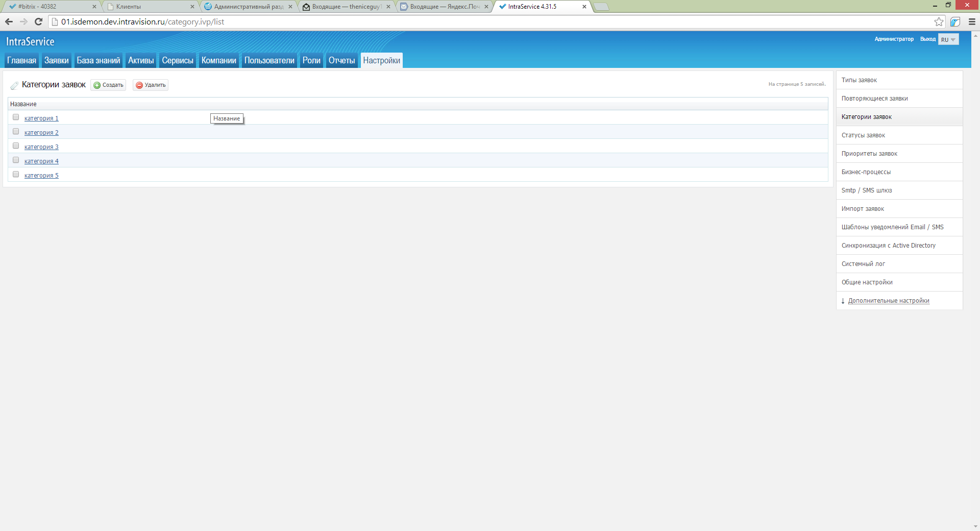Screen dimensions: 980x531
Task: Open Типы заявок settings item
Action: pyautogui.click(x=899, y=80)
